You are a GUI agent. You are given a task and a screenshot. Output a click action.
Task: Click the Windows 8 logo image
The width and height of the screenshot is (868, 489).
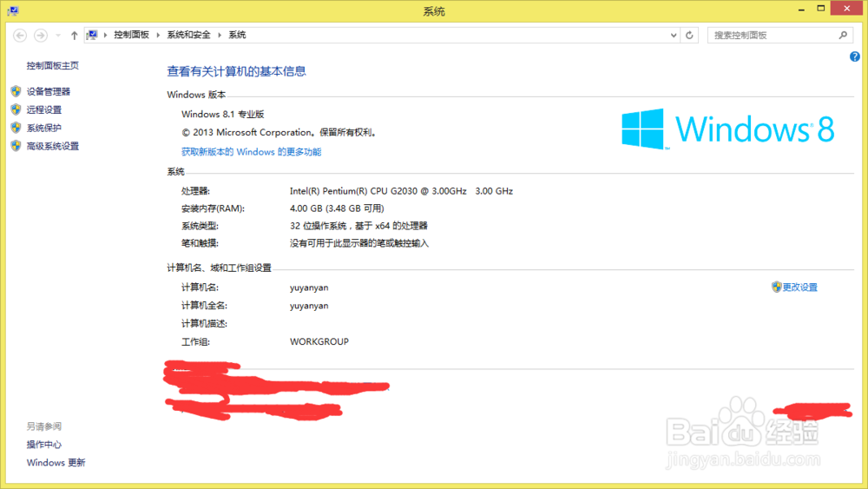click(x=728, y=129)
